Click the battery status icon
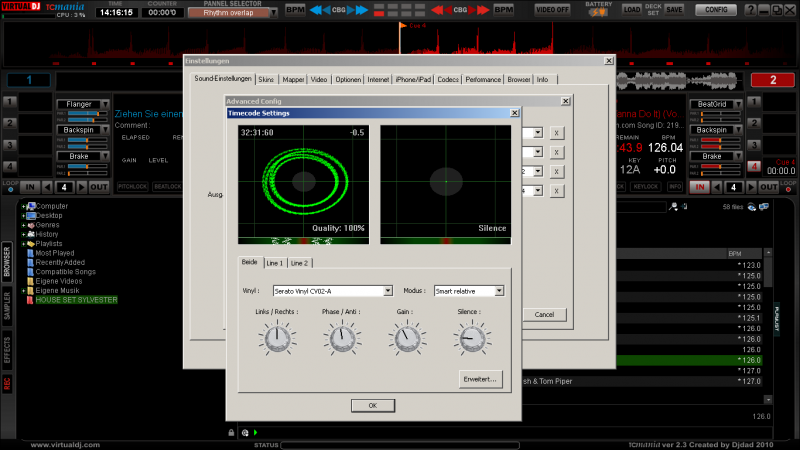This screenshot has height=450, width=800. [x=598, y=12]
